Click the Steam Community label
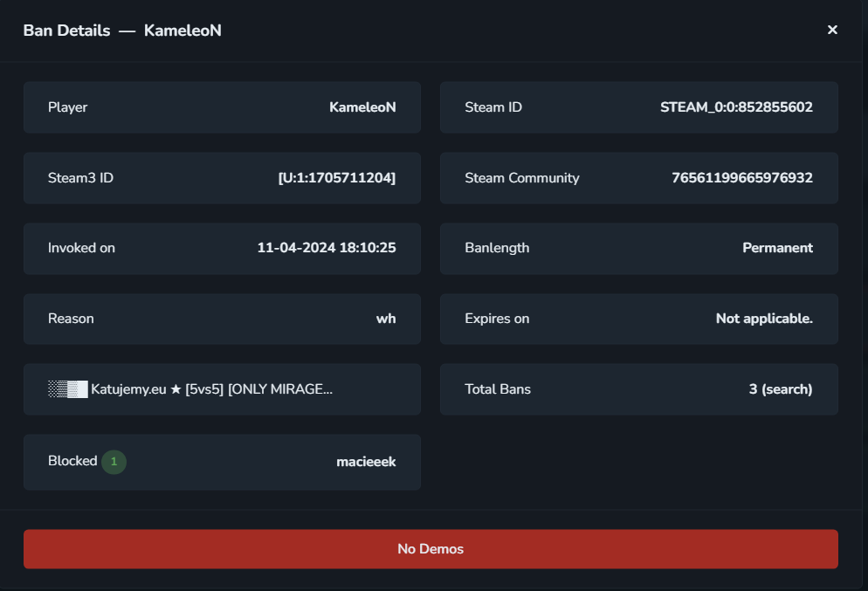The height and width of the screenshot is (591, 868). point(522,178)
